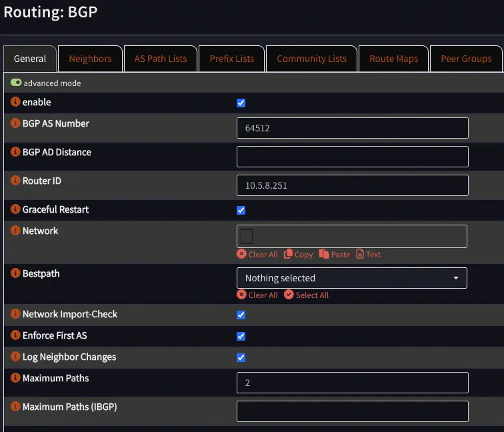Open Text view for Network
504x432 pixels.
coord(369,254)
